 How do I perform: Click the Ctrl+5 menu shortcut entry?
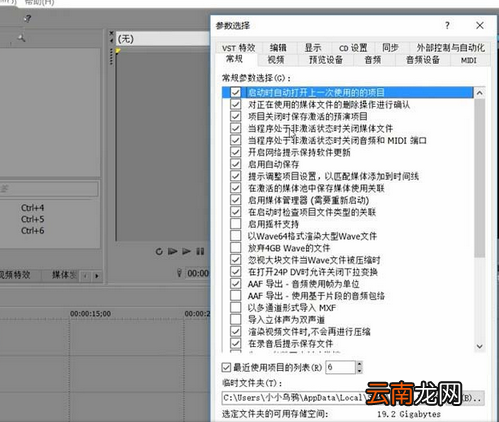[x=33, y=219]
